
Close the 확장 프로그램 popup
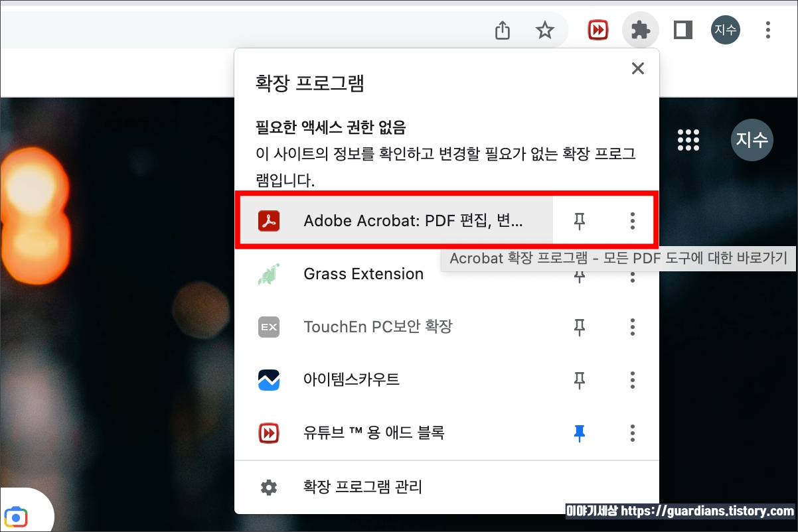click(x=638, y=68)
